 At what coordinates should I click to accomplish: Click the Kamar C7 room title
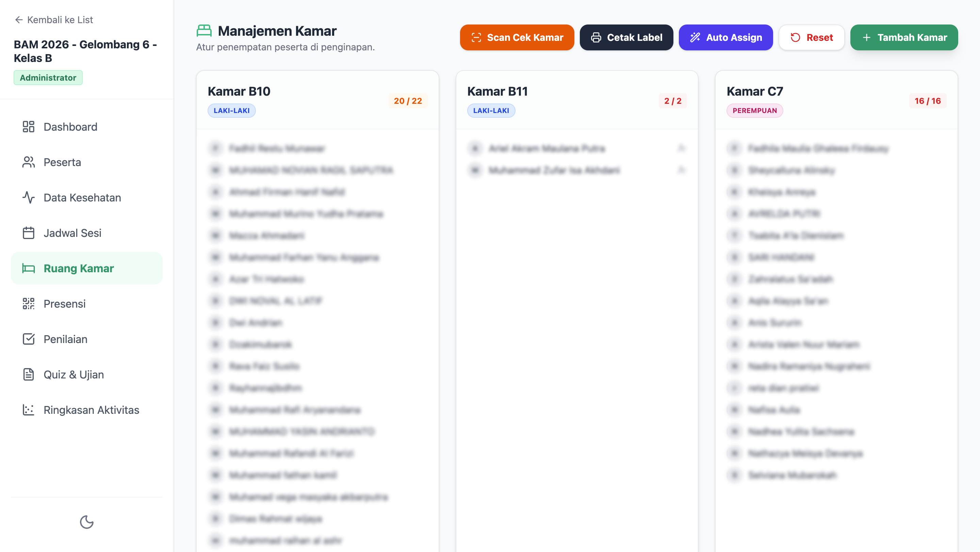coord(755,91)
